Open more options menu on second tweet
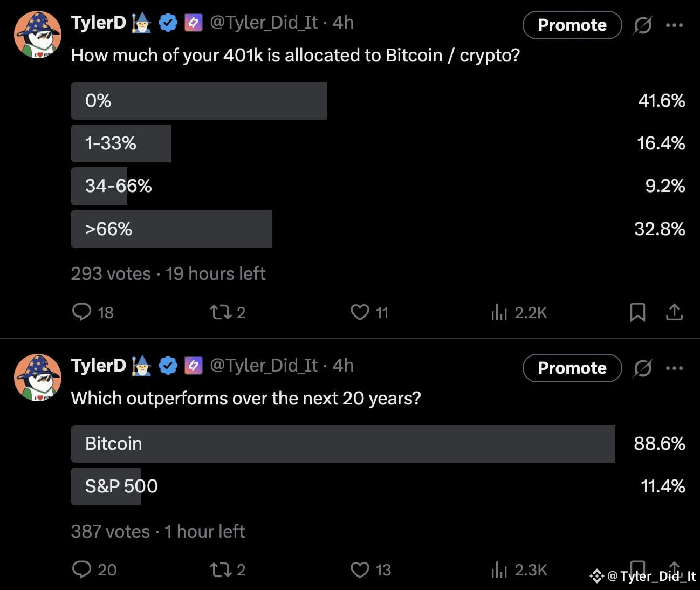This screenshot has width=700, height=590. point(674,368)
